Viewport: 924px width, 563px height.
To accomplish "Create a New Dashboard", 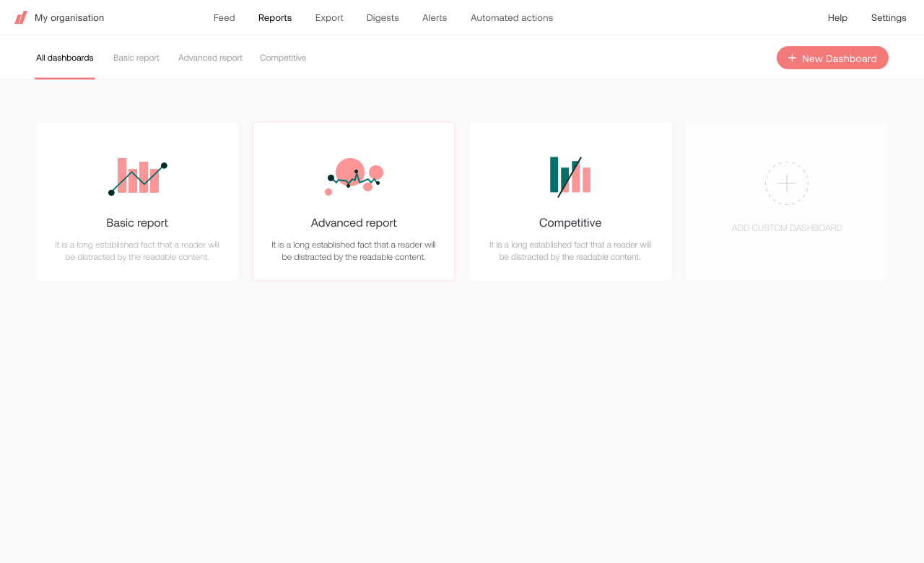I will 832,58.
